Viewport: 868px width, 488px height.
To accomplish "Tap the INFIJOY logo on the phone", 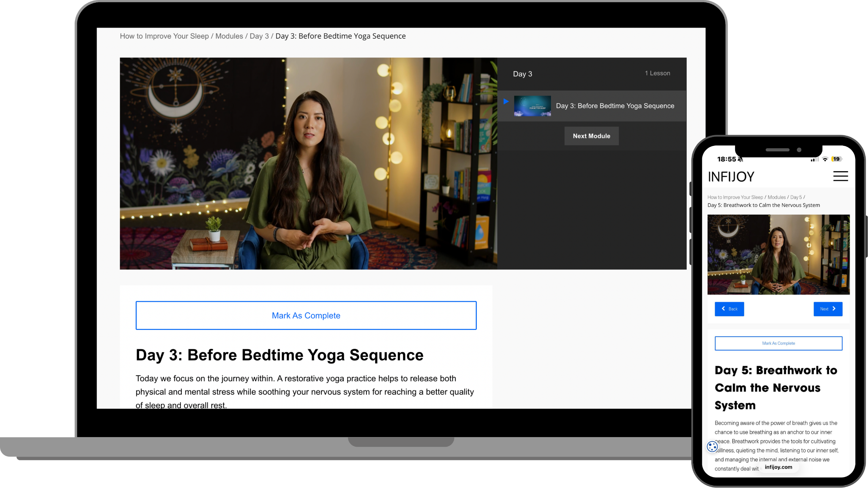I will [731, 177].
